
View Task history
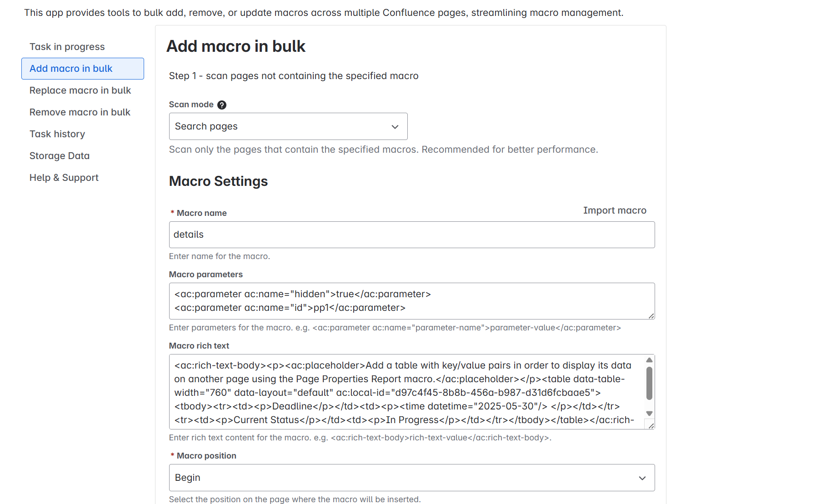pos(57,134)
